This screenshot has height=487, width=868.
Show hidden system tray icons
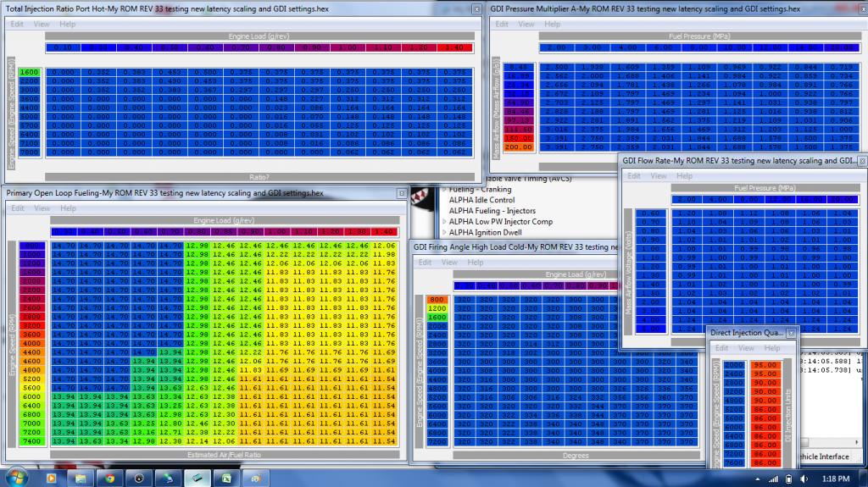pos(759,478)
